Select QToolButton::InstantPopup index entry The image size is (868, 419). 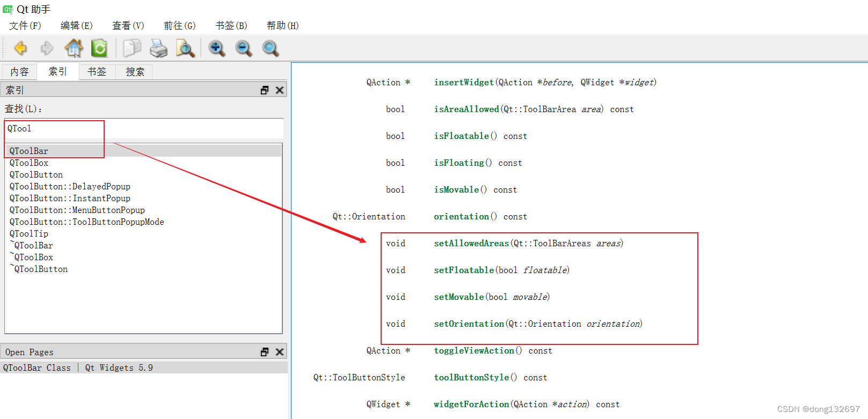click(70, 199)
